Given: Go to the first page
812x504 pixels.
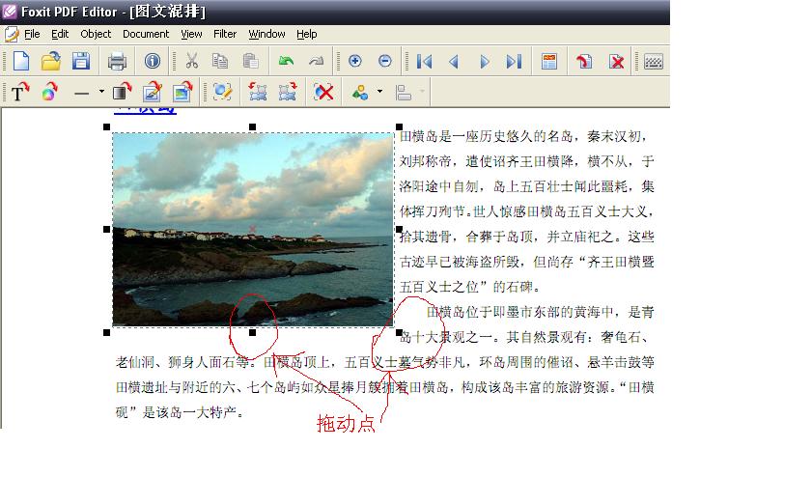Looking at the screenshot, I should tap(424, 62).
